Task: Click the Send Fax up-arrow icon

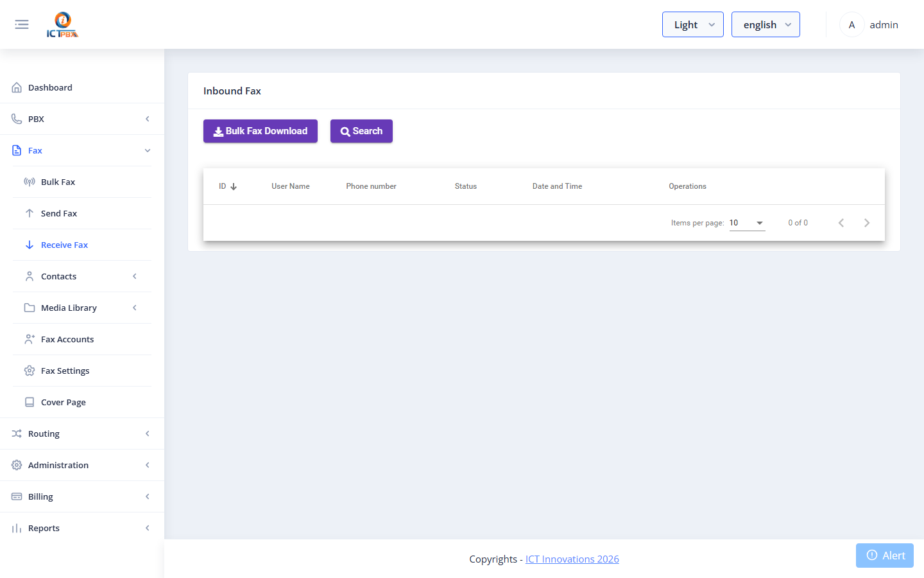Action: (x=30, y=213)
